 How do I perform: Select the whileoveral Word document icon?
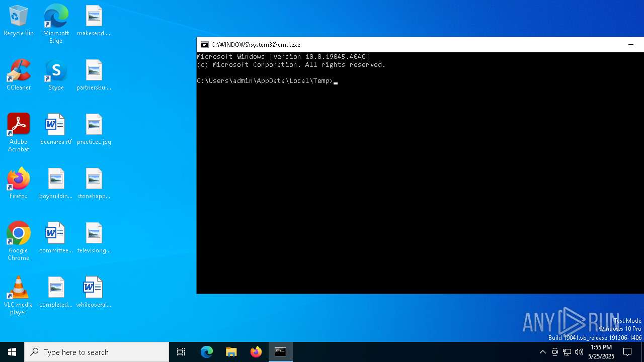pos(94,293)
